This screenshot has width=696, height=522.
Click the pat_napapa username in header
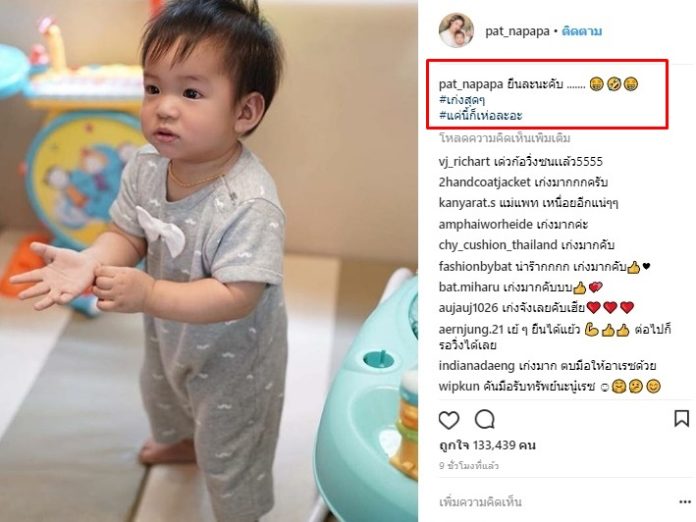point(517,31)
